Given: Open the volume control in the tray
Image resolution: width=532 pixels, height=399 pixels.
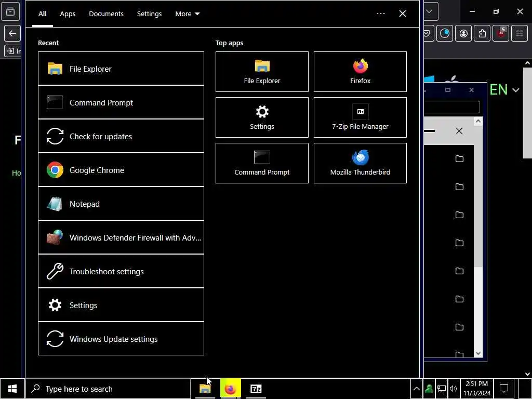Looking at the screenshot, I should click(453, 389).
